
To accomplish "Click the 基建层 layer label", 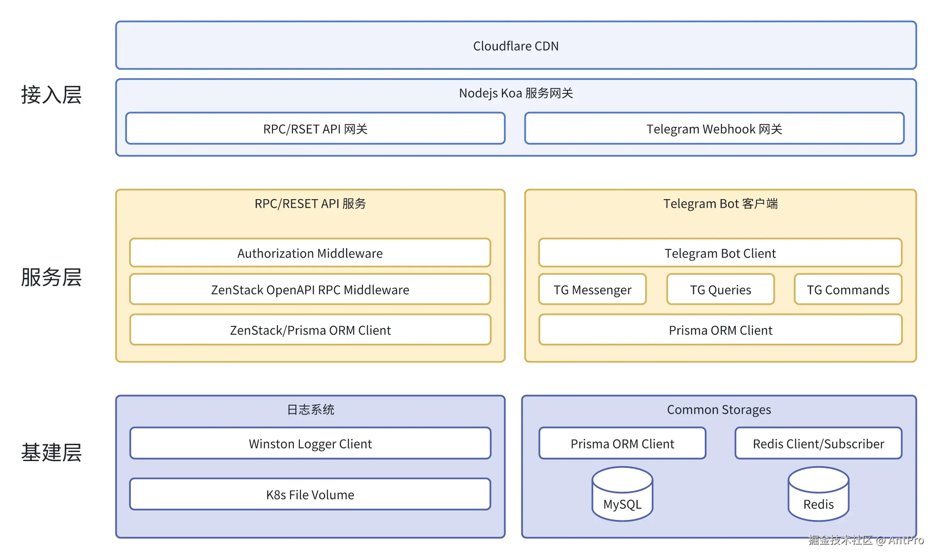I will [51, 452].
